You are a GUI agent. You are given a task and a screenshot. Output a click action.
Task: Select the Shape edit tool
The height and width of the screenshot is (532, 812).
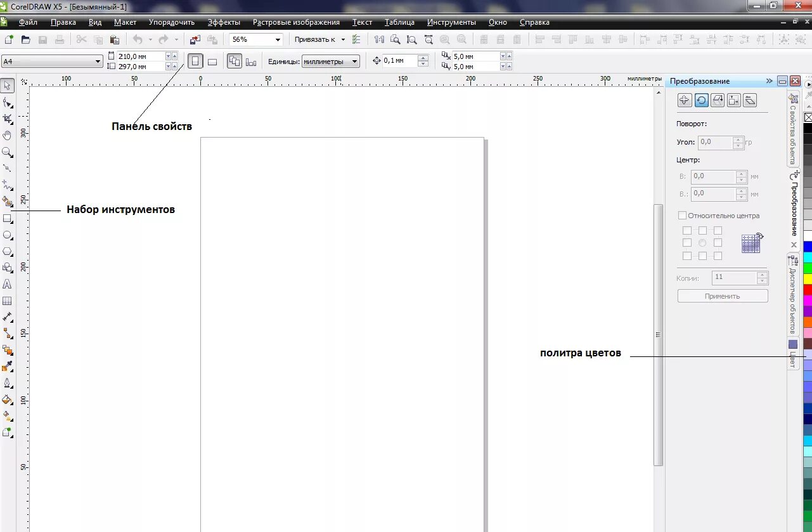click(8, 102)
